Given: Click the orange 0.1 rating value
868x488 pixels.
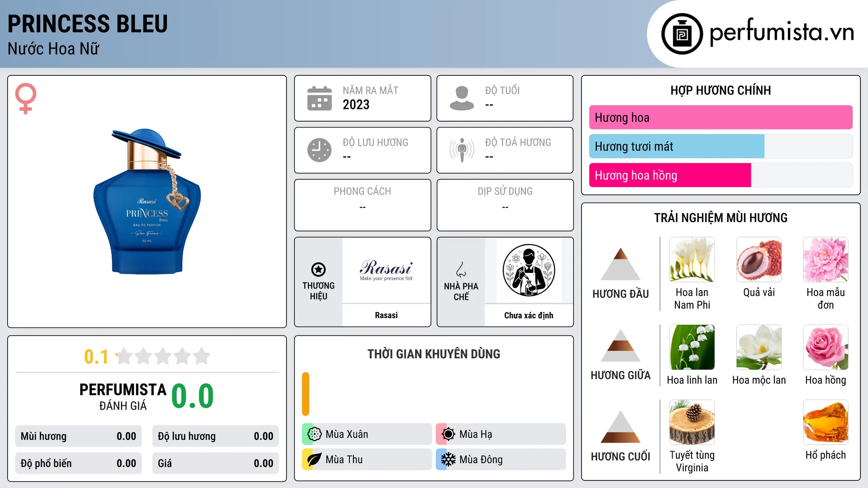Looking at the screenshot, I should coord(96,357).
